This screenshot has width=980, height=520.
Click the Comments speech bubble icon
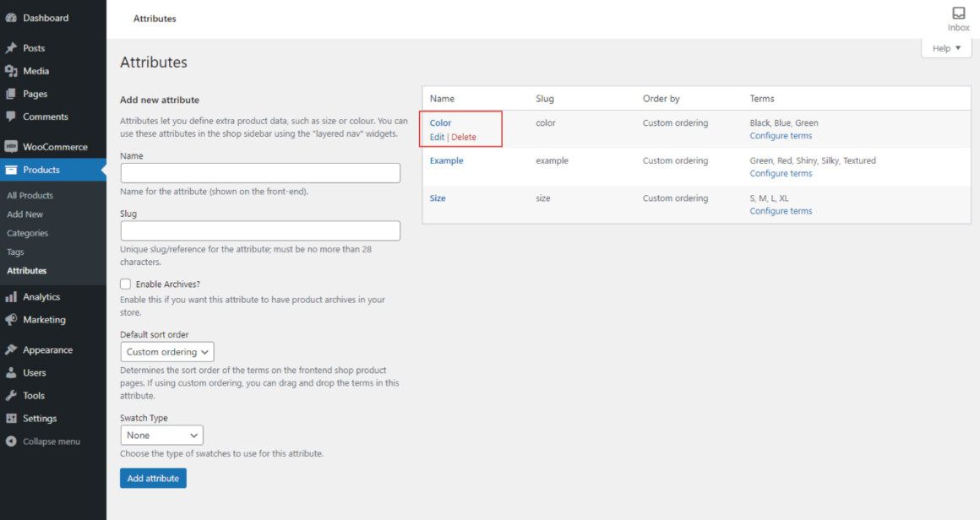pos(11,116)
